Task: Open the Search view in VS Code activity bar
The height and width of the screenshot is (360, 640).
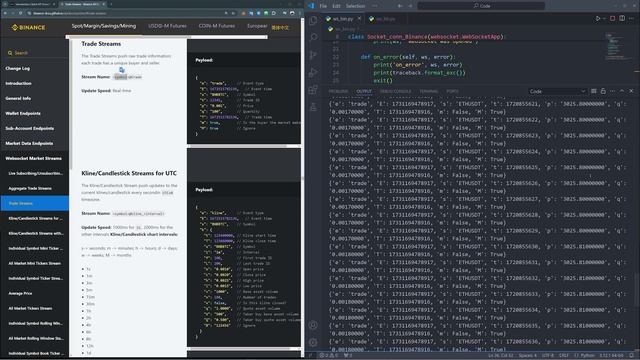Action: 313,37
